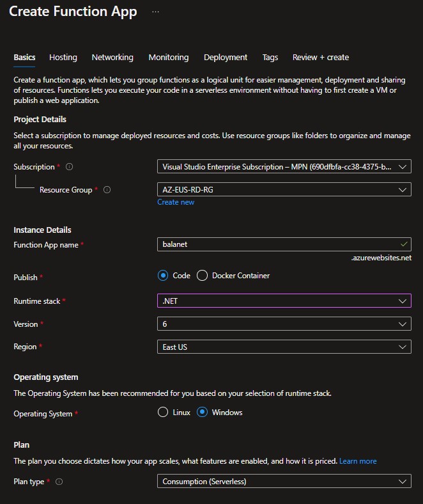Click the Create new resource group link
Viewport: 423px width, 504px height.
(176, 202)
